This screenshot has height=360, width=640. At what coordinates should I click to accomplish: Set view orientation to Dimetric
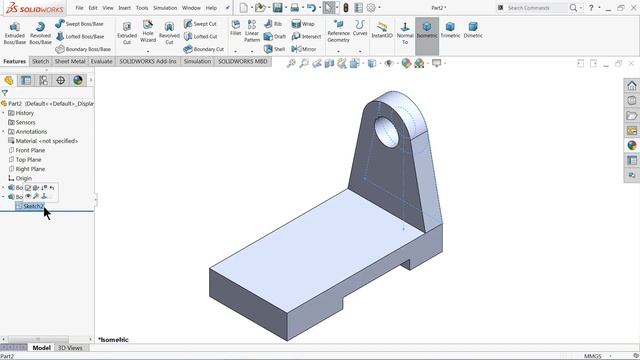[473, 29]
